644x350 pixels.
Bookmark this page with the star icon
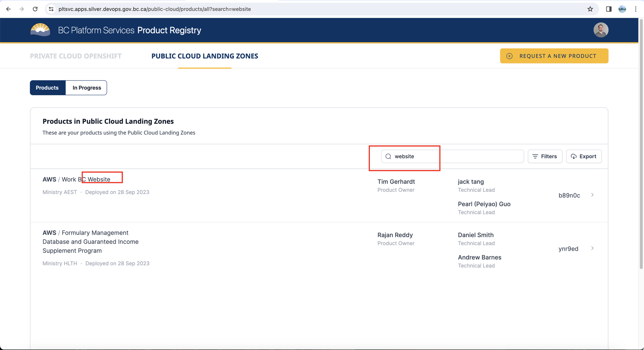click(590, 9)
